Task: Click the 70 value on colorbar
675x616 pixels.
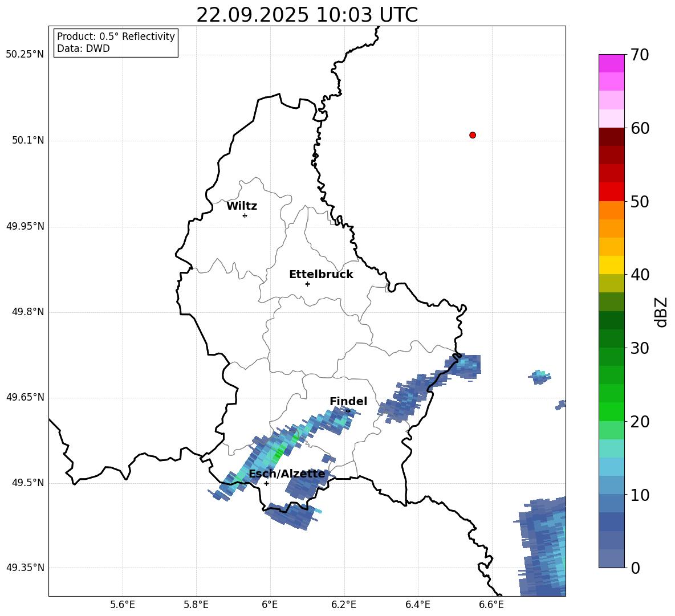Action: pos(640,55)
